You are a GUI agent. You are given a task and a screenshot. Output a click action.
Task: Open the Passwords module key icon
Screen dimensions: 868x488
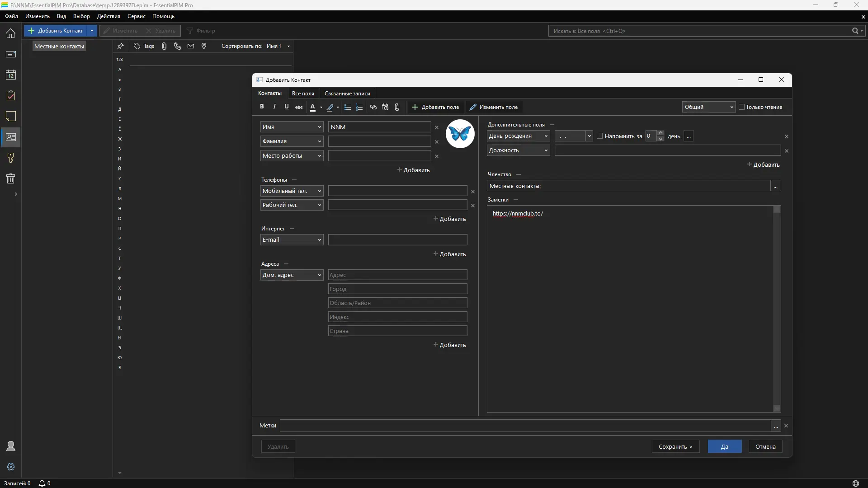coord(11,158)
